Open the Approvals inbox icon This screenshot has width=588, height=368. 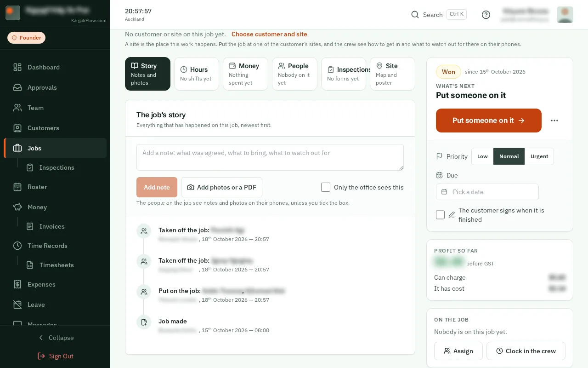[17, 87]
